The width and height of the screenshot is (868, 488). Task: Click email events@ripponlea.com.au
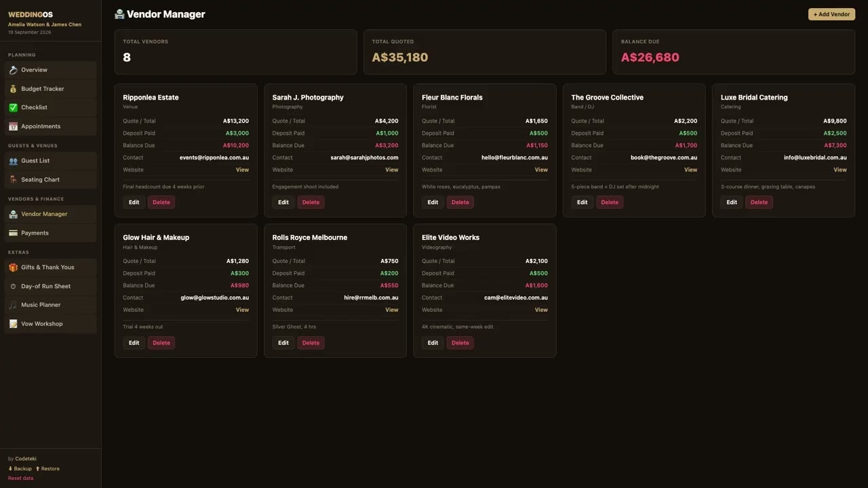(x=214, y=158)
